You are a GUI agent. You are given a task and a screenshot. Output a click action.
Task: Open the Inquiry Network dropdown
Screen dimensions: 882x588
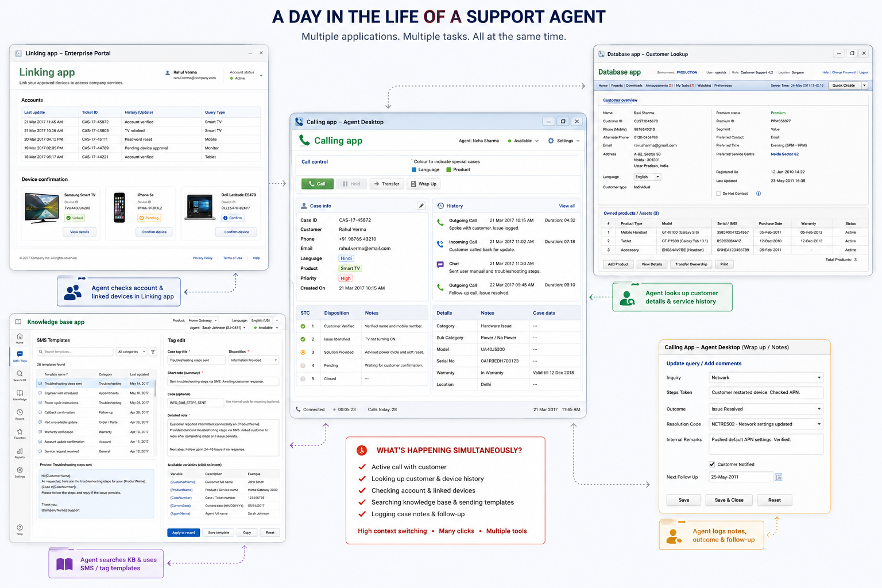(766, 378)
